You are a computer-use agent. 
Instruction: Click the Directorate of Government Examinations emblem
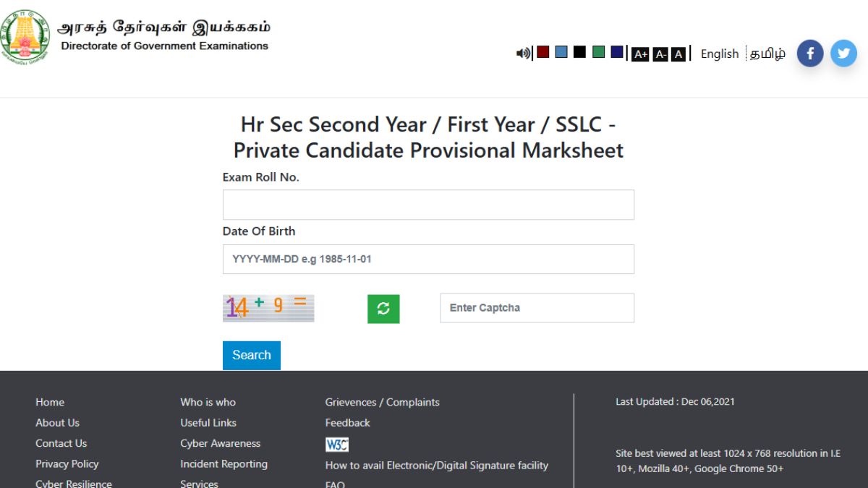point(24,38)
